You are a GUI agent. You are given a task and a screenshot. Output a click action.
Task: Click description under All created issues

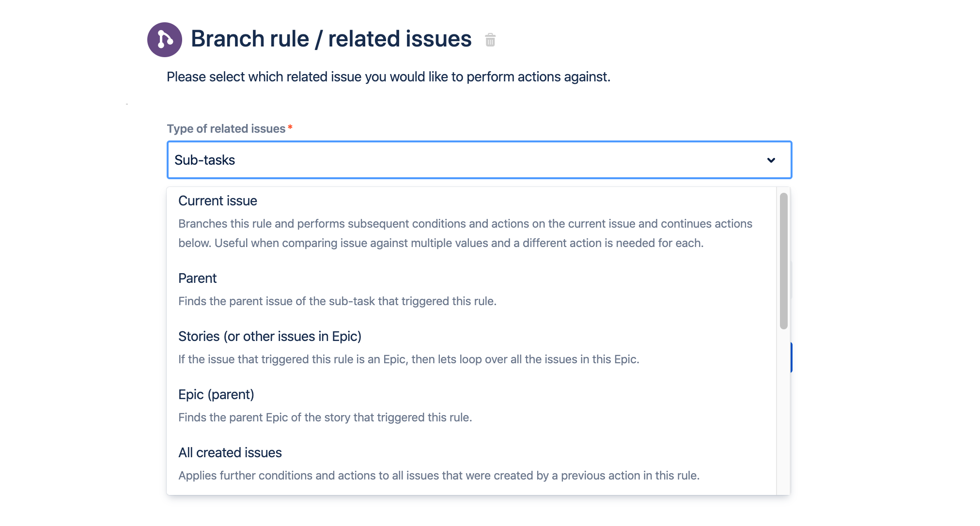point(438,476)
